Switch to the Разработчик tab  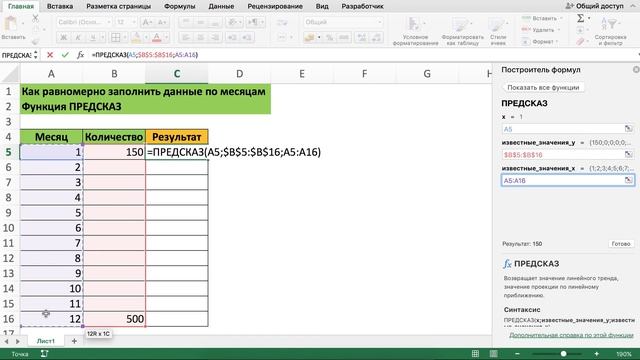(x=362, y=6)
